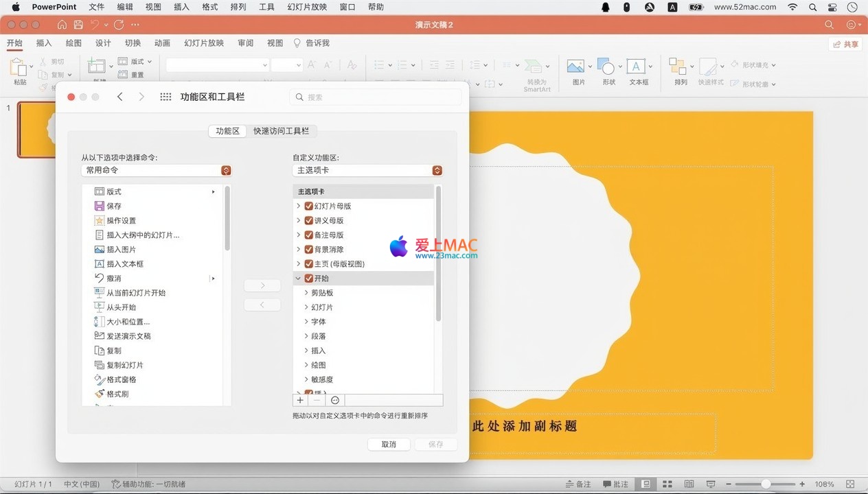Switch to the 快速访问工具栏 tab
This screenshot has height=494, width=868.
pos(281,131)
